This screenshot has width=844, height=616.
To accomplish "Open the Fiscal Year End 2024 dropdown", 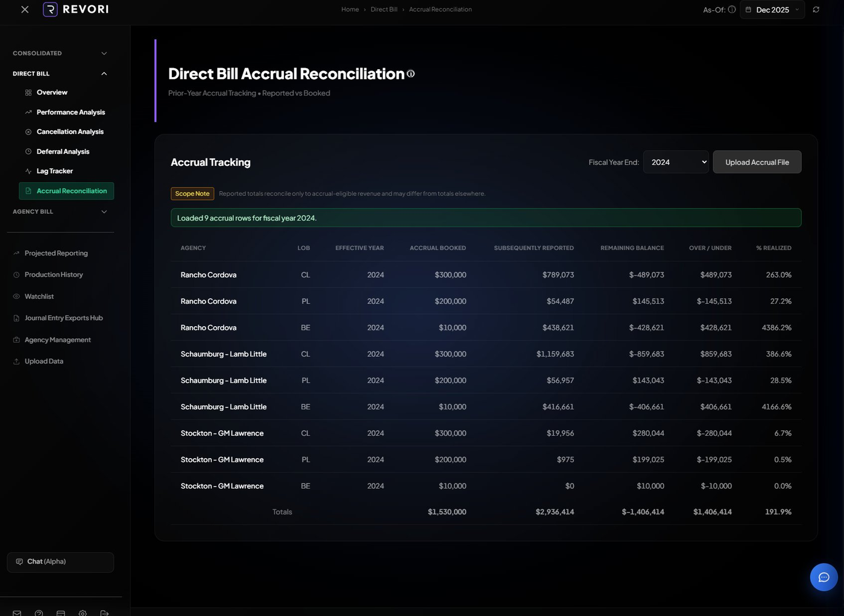I will [676, 162].
